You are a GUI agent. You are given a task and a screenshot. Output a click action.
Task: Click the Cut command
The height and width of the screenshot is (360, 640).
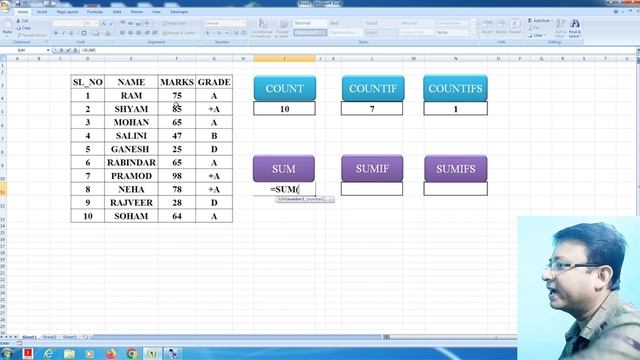[x=22, y=21]
